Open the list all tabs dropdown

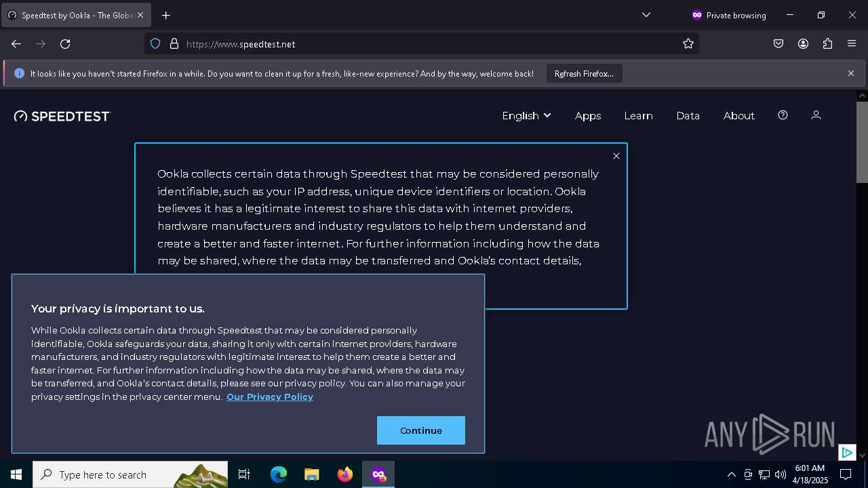click(646, 15)
